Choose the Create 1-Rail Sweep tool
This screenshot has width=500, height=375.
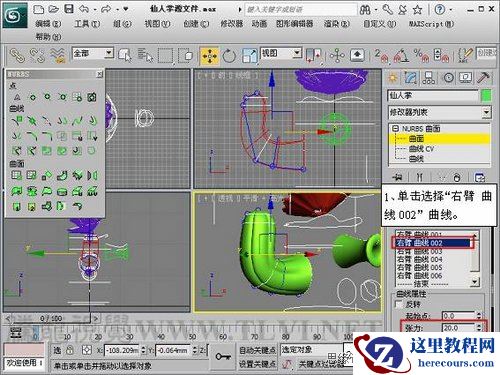[x=17, y=206]
